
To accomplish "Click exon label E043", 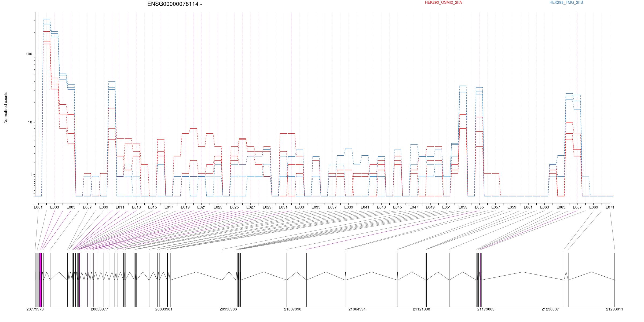I will pos(381,207).
